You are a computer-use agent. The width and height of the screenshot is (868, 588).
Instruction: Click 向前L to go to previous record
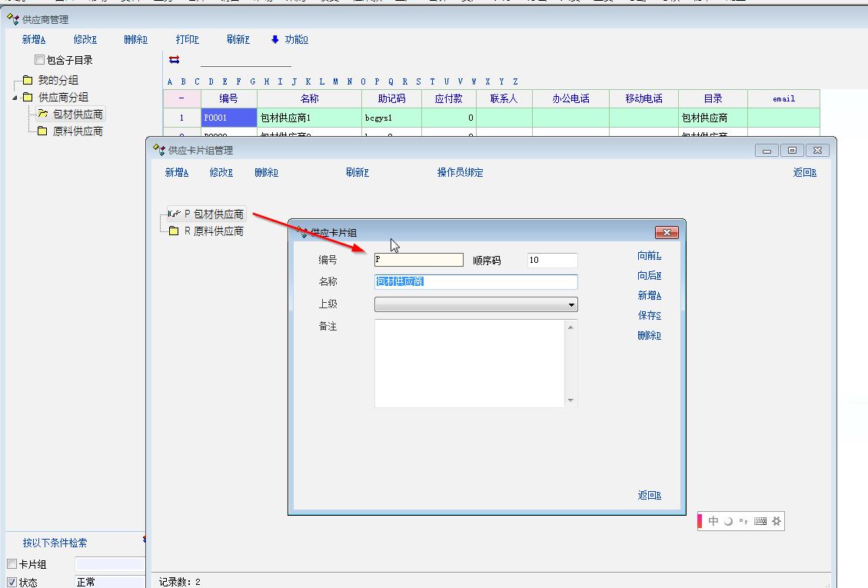649,255
